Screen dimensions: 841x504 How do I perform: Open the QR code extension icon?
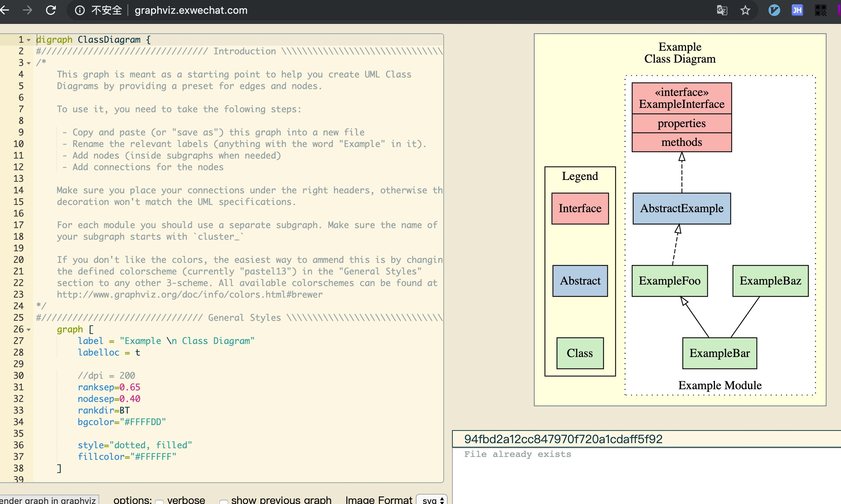(820, 10)
